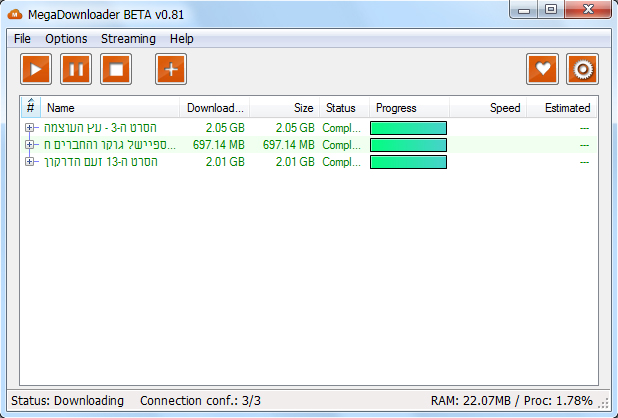618x418 pixels.
Task: Minimize the MegaDownloader window
Action: pyautogui.click(x=524, y=9)
